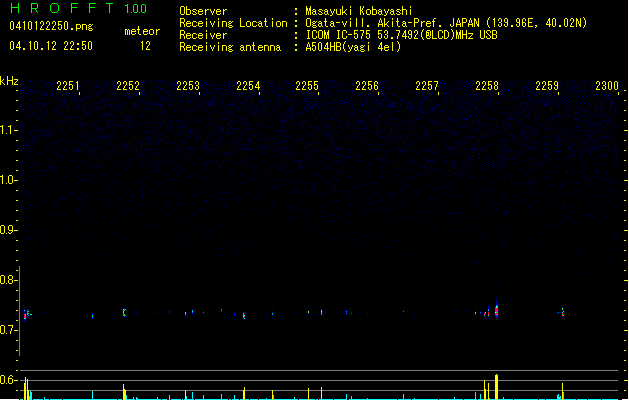Click the antenna value A504HB(yagi 4el)
The image size is (629, 400).
tap(353, 47)
